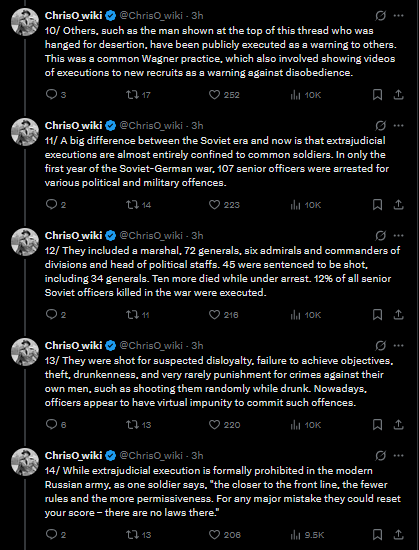The height and width of the screenshot is (550, 419).
Task: Bookmark tweet 14/ about front line rules
Action: click(x=377, y=535)
